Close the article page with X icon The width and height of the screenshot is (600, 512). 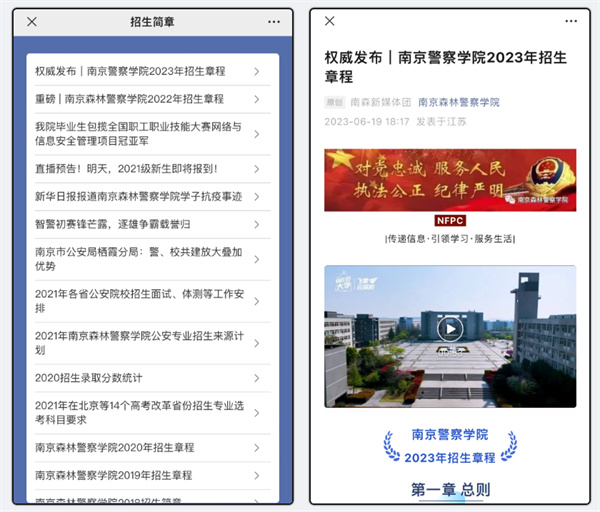pyautogui.click(x=329, y=21)
